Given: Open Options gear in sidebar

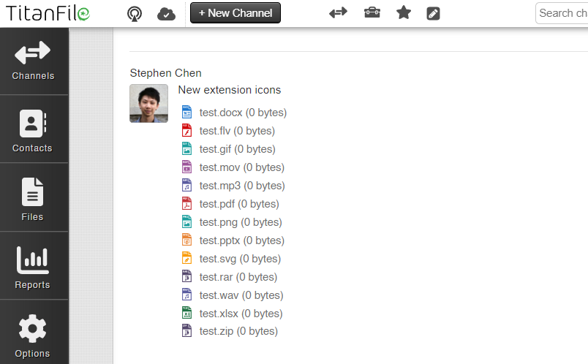Looking at the screenshot, I should pos(34,333).
